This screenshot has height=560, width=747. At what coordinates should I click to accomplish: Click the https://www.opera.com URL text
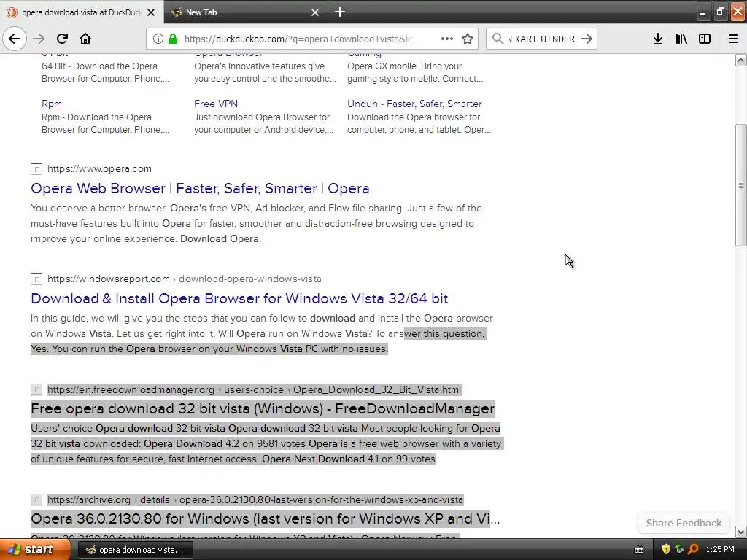click(99, 169)
